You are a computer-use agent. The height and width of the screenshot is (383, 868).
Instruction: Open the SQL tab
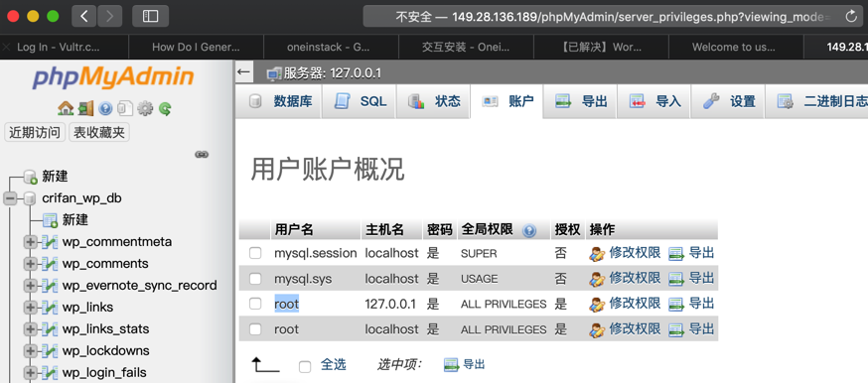359,101
